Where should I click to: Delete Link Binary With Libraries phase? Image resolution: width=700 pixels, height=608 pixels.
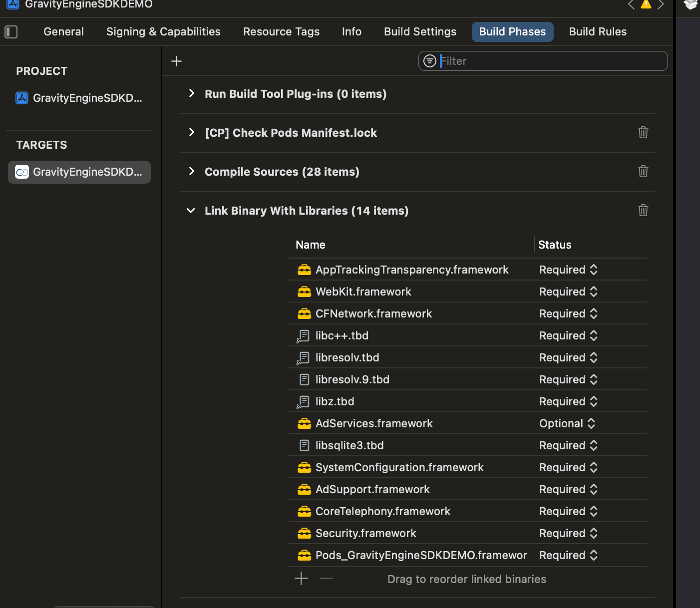(x=643, y=210)
